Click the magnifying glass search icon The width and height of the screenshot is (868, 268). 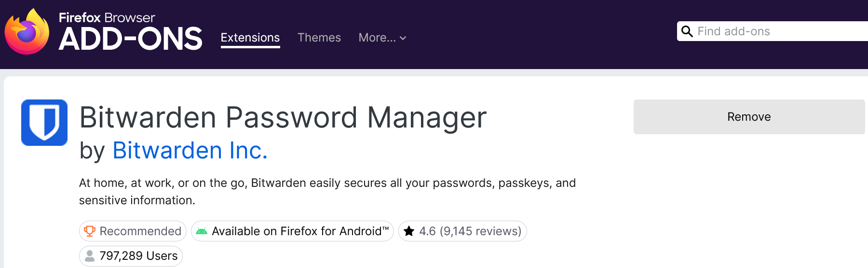pos(687,31)
